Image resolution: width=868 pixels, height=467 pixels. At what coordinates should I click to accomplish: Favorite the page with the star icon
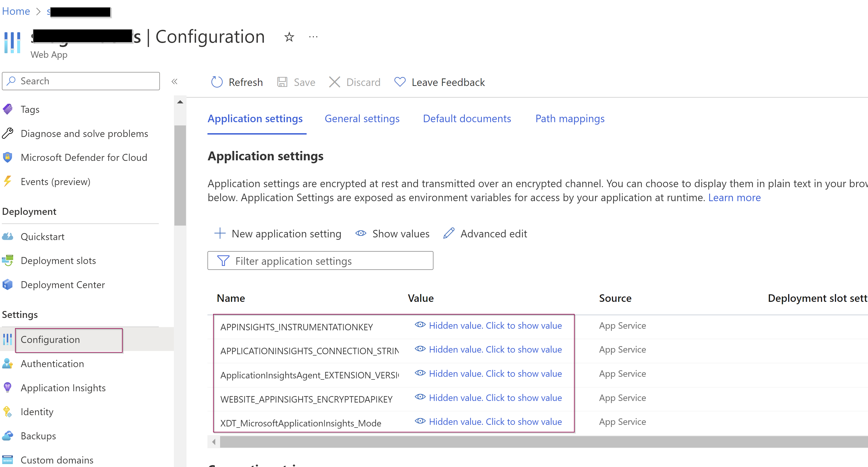pyautogui.click(x=289, y=37)
